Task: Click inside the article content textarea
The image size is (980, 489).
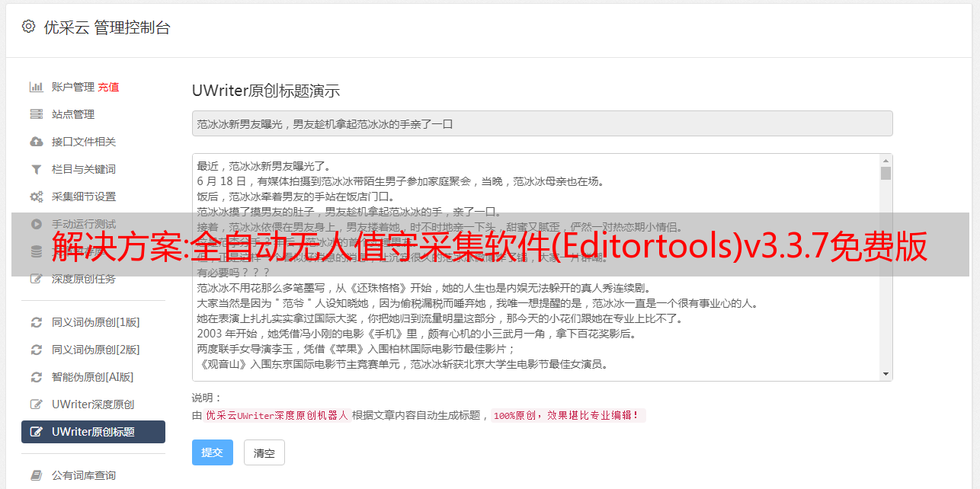Action: 536,267
